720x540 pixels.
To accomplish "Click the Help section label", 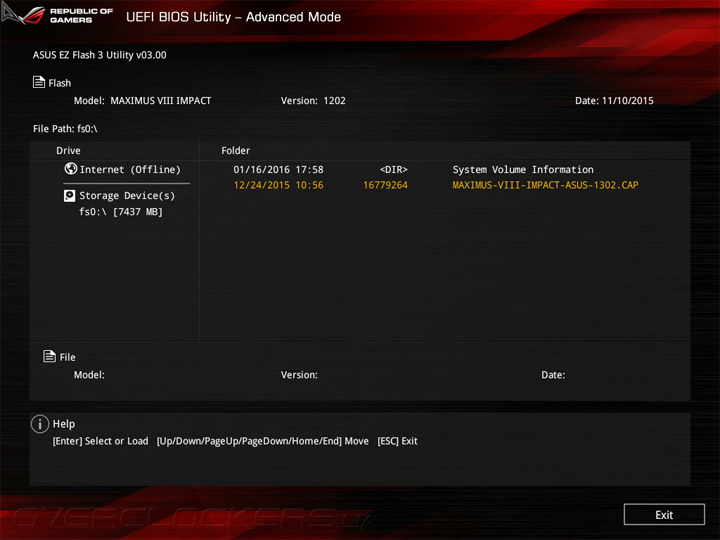I will pos(64,424).
